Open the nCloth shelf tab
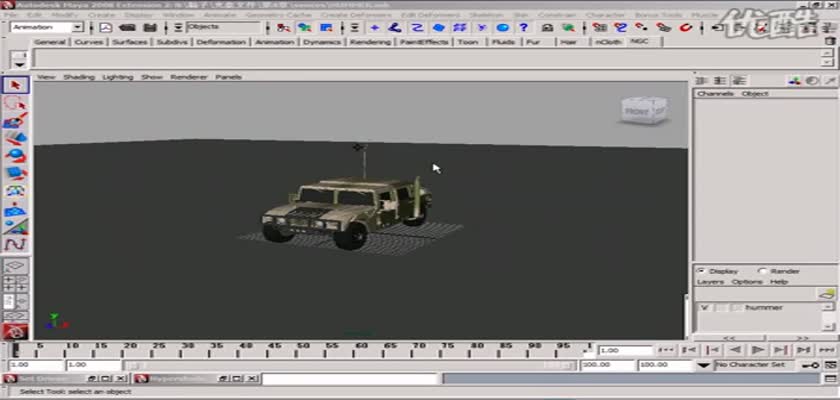Viewport: 840px width, 400px height. click(609, 42)
